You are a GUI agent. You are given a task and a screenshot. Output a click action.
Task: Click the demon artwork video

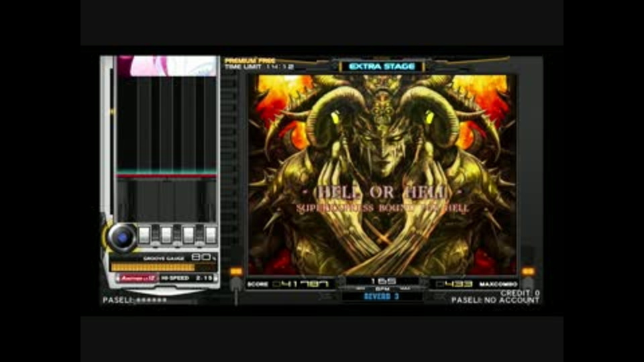click(382, 175)
